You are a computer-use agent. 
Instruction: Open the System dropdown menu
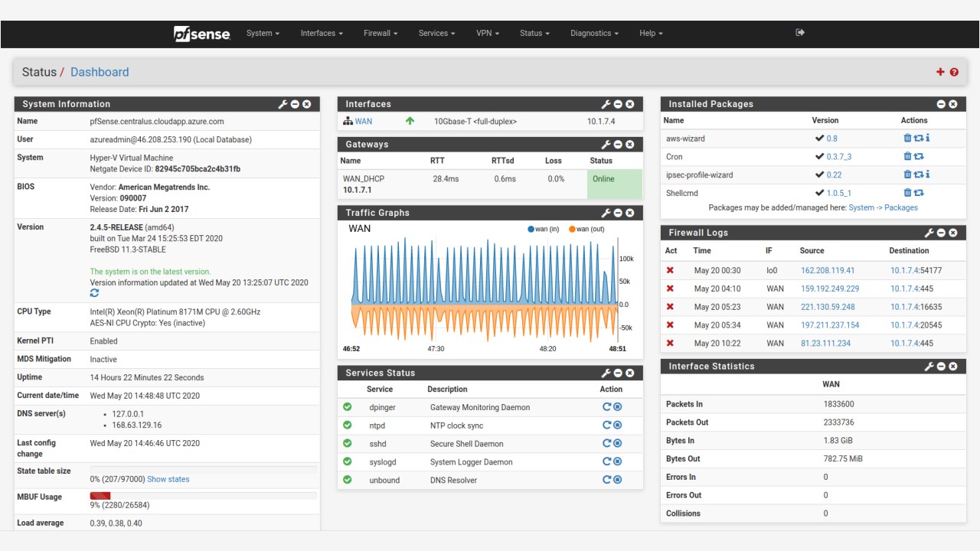263,33
